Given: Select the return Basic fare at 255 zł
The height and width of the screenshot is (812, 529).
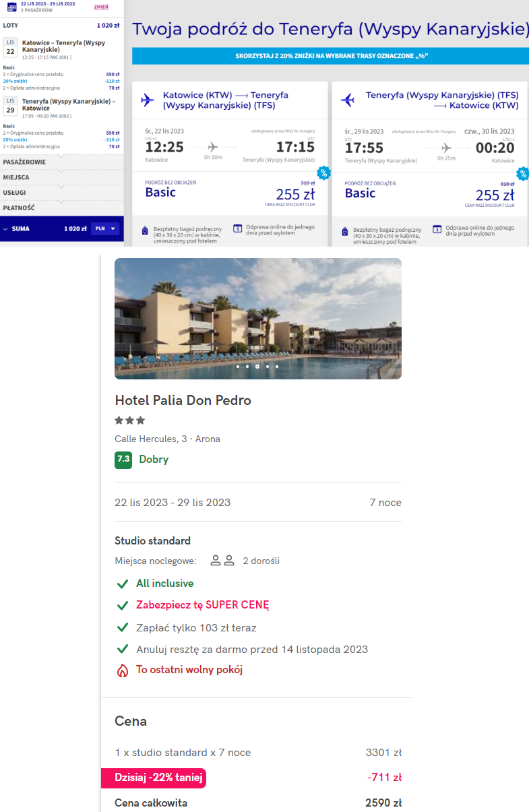Looking at the screenshot, I should [430, 193].
